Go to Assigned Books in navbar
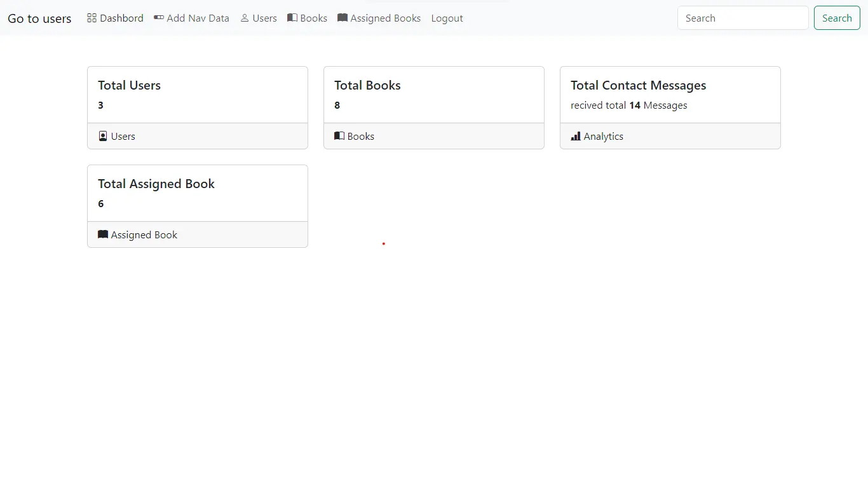 point(385,18)
